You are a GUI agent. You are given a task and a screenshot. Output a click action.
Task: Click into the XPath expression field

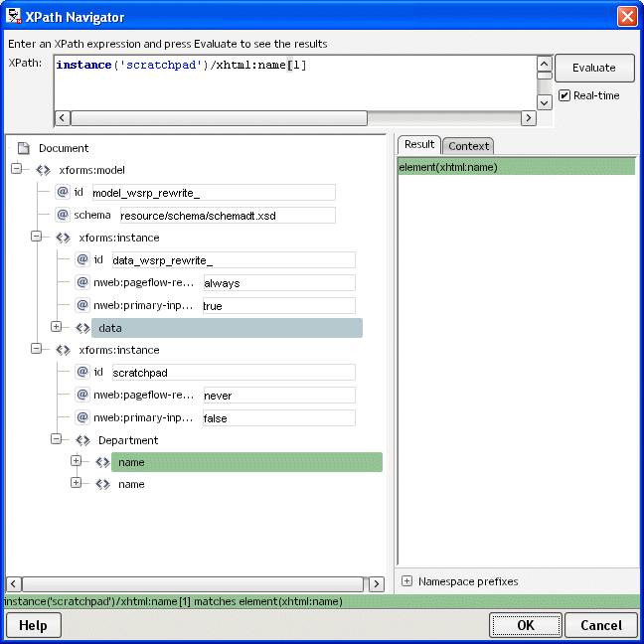(295, 82)
